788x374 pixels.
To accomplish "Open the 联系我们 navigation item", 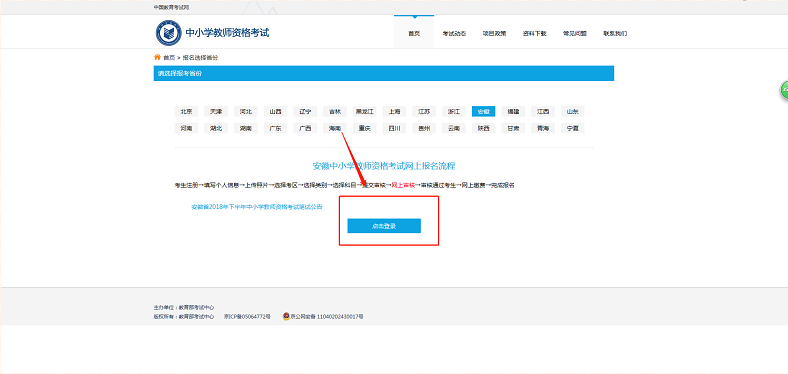I will [615, 34].
